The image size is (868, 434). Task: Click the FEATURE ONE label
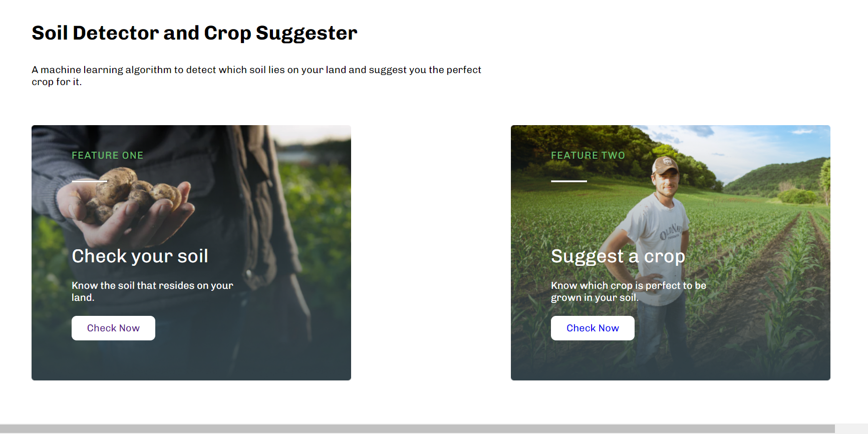pos(108,156)
